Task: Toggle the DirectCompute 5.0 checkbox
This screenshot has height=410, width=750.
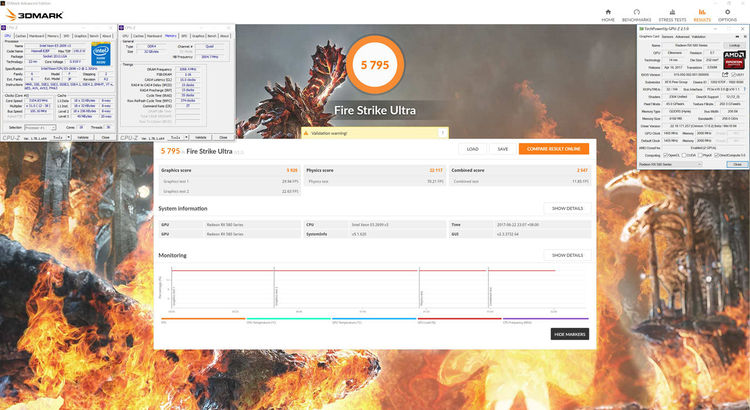Action: pos(717,155)
